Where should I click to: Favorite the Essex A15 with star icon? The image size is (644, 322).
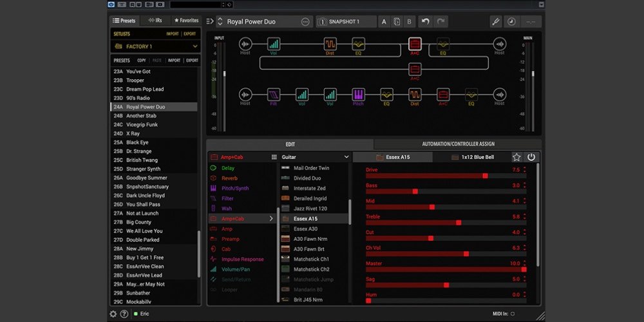516,157
